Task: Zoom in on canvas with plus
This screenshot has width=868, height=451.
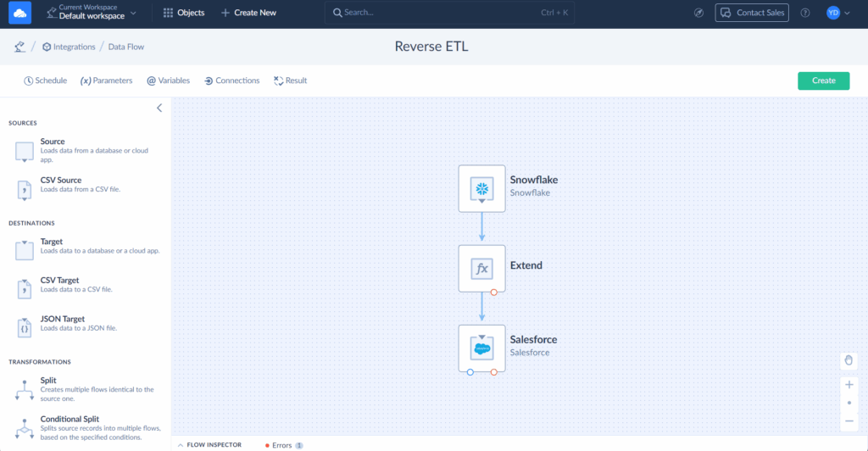Action: (849, 385)
